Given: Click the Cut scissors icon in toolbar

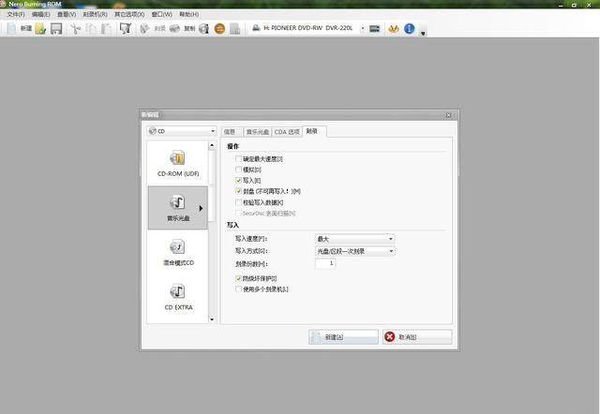Looking at the screenshot, I should pos(76,29).
